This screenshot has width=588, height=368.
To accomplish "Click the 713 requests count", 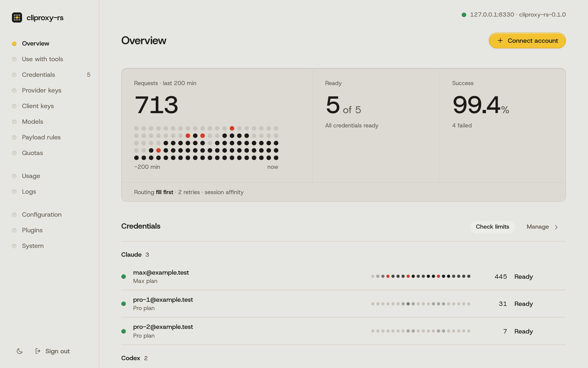I will tap(156, 105).
